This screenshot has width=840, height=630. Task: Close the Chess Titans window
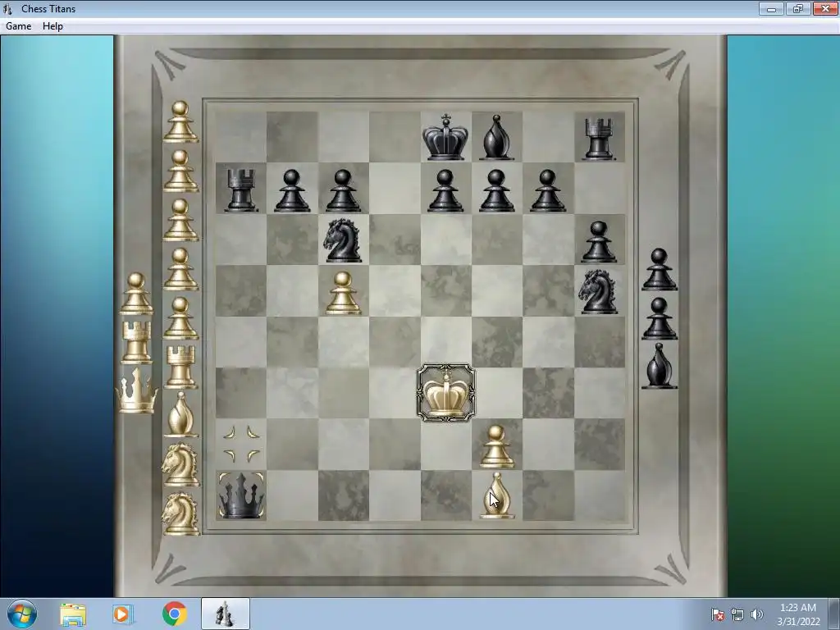tap(825, 8)
